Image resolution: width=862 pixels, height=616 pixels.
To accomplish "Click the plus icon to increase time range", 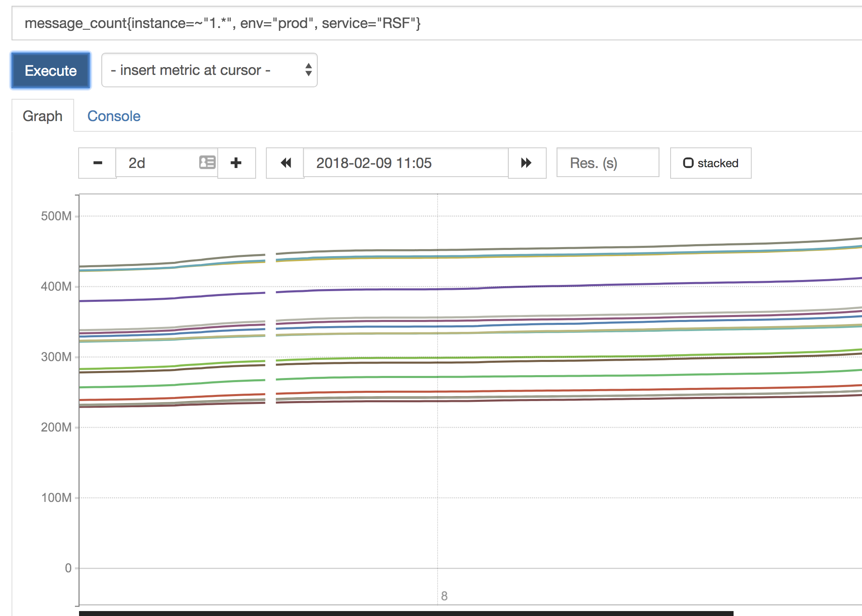I will coord(236,163).
